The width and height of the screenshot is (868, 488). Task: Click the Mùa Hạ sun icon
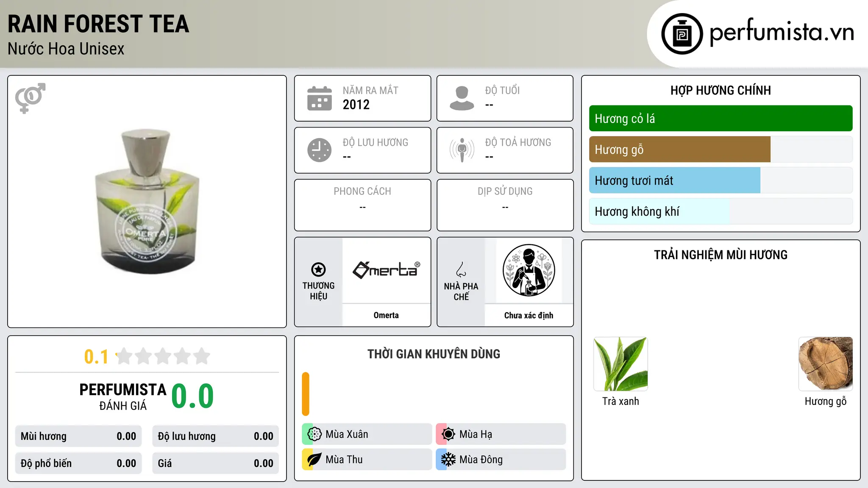(x=448, y=434)
